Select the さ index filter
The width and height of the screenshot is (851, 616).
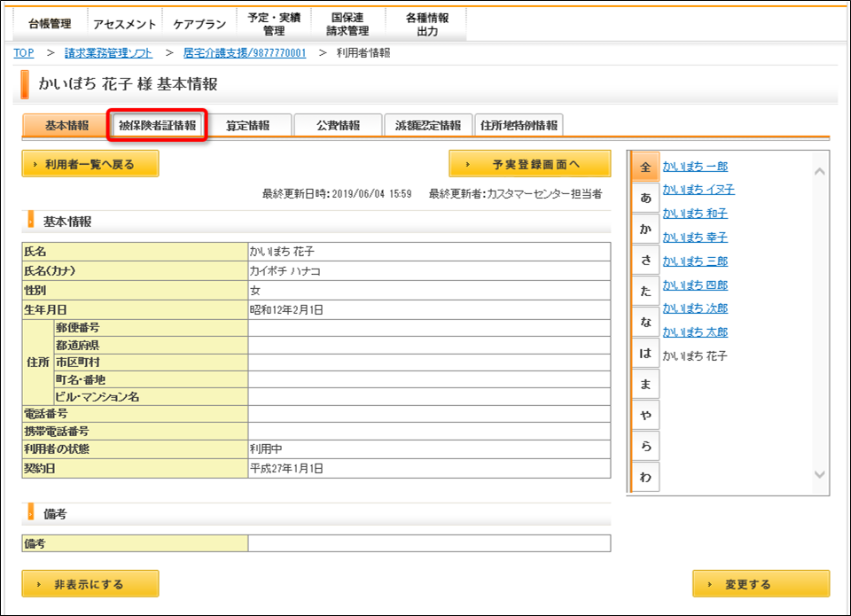coord(645,260)
